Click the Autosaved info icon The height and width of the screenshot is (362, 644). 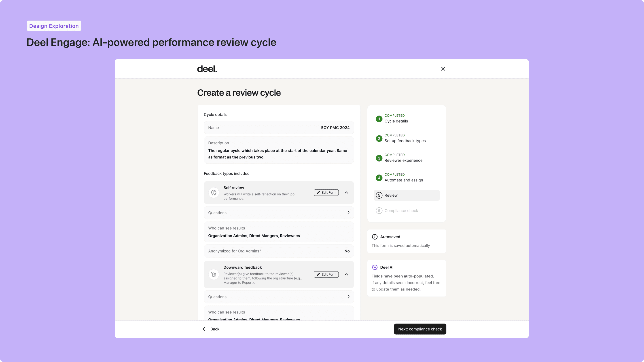(x=375, y=237)
